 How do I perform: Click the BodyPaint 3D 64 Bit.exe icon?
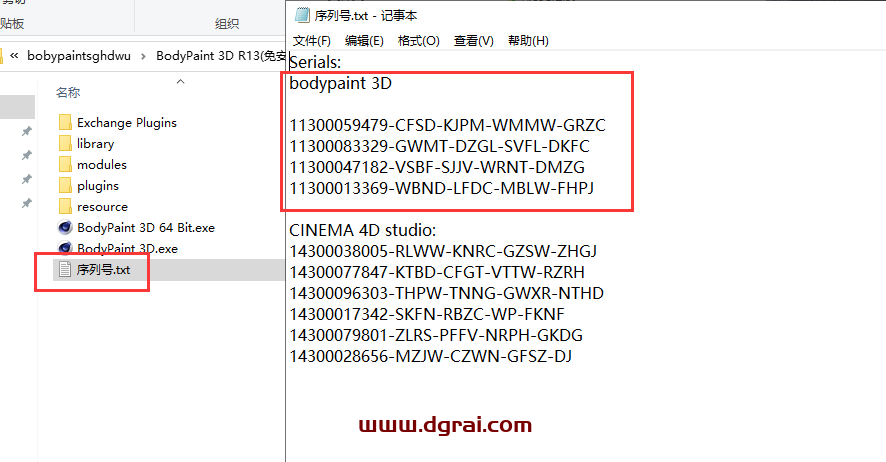(x=65, y=227)
